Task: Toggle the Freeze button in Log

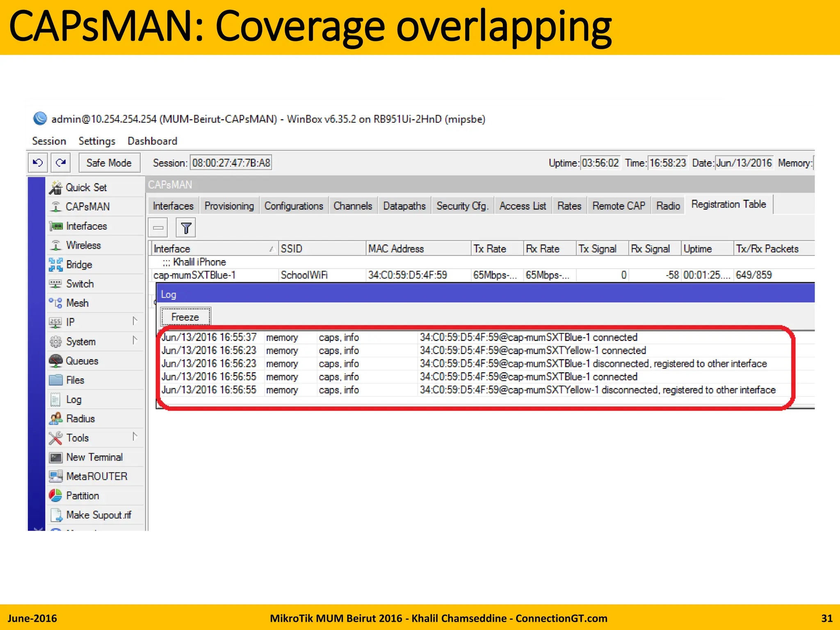Action: (x=185, y=317)
